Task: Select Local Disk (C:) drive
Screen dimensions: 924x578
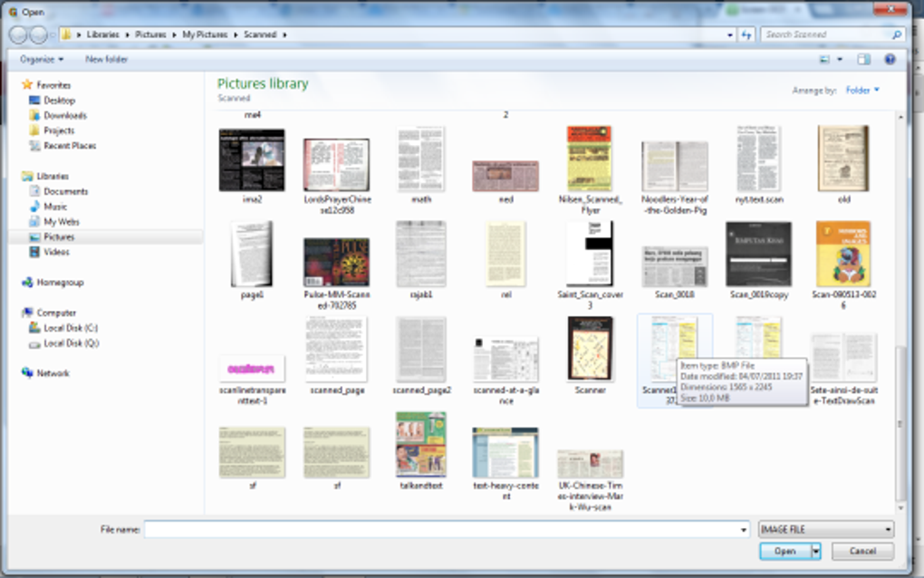Action: point(63,328)
